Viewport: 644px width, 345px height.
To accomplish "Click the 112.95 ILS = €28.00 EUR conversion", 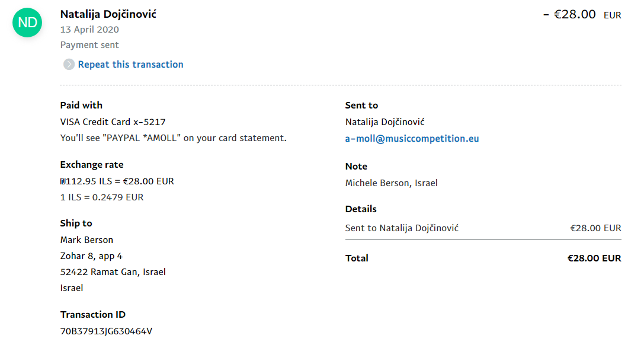I will [x=117, y=181].
